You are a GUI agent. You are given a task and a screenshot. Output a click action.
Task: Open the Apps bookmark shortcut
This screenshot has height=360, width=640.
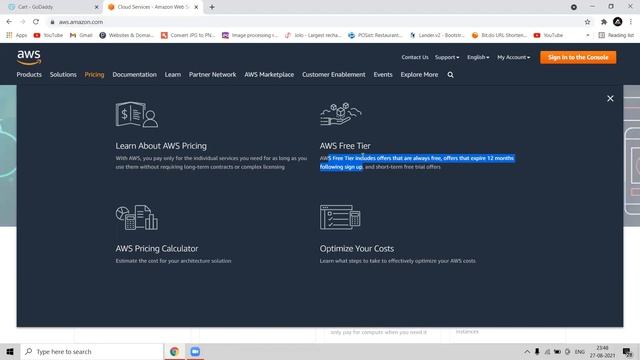[16, 35]
